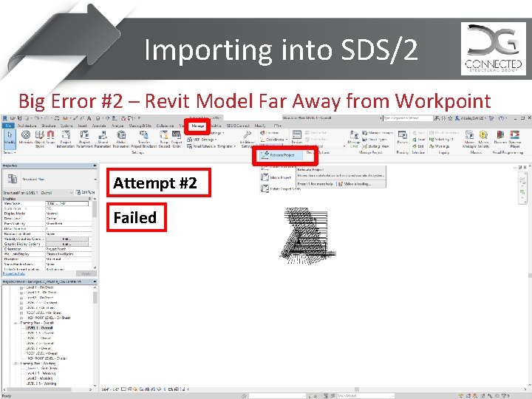Open the File tab
The width and height of the screenshot is (532, 399).
pos(8,126)
